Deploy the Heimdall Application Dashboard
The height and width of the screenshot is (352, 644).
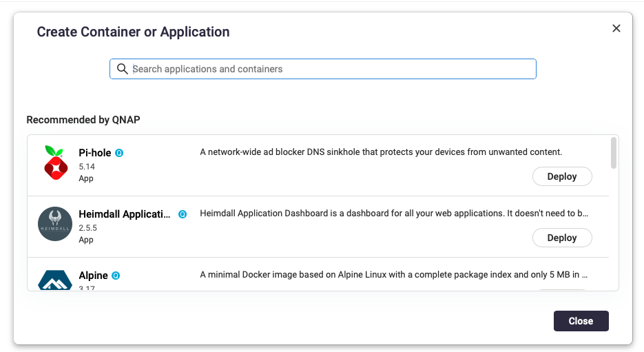click(x=561, y=238)
